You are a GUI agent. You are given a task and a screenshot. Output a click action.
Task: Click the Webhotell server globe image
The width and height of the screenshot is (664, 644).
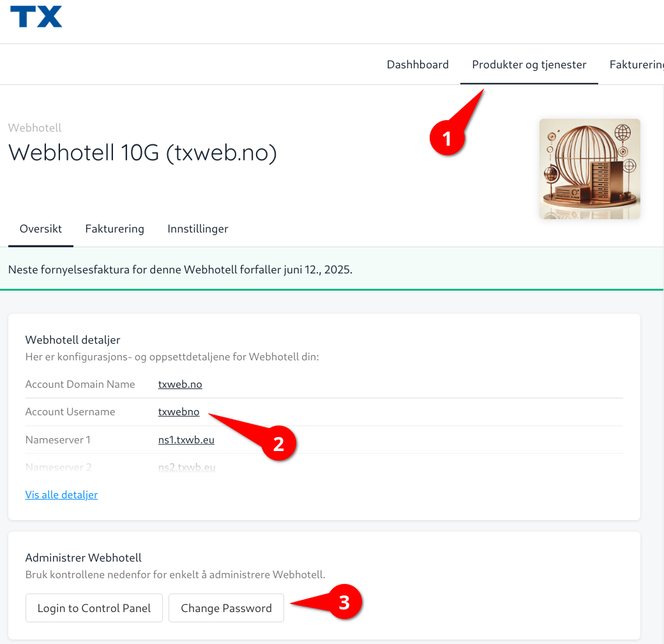click(589, 169)
